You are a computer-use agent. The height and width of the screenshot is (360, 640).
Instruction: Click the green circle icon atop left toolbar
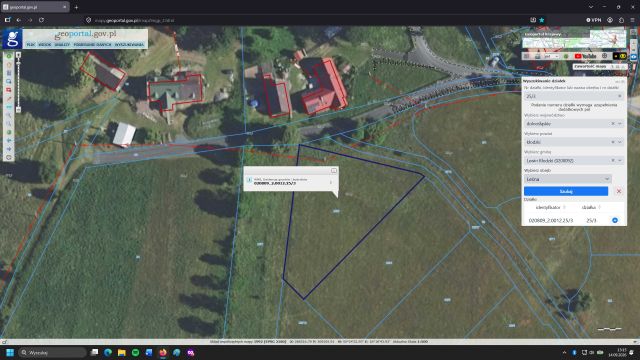coord(9,56)
